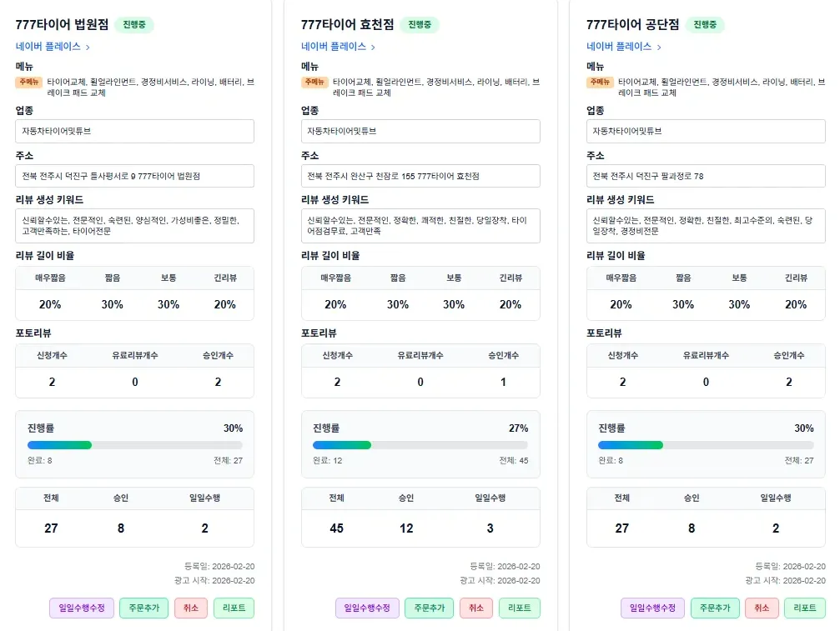Click the 27% progress bar on 효천점 card
The image size is (840, 631).
click(420, 444)
